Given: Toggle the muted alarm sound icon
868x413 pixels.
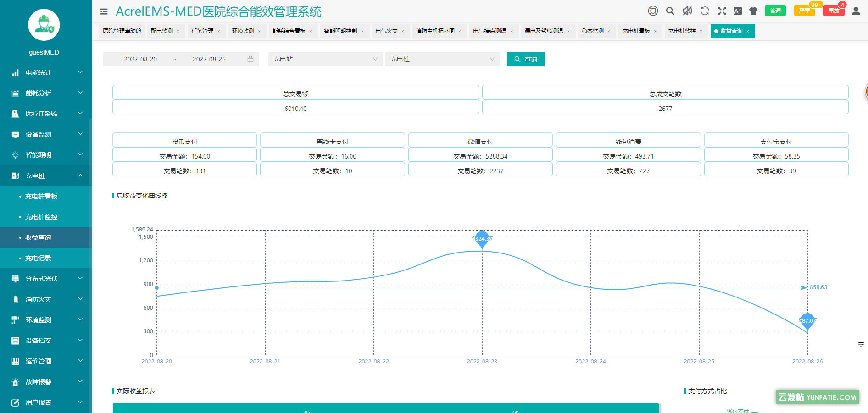Looking at the screenshot, I should pos(687,11).
